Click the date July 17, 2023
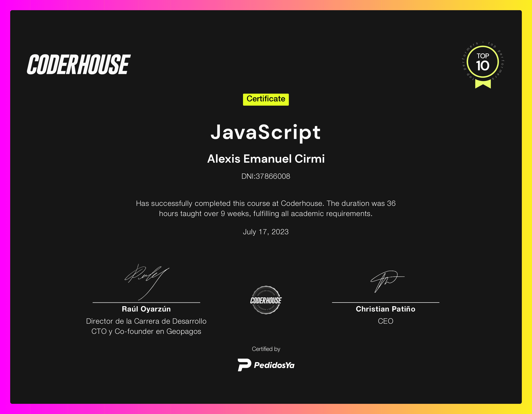The image size is (532, 414). tap(266, 232)
